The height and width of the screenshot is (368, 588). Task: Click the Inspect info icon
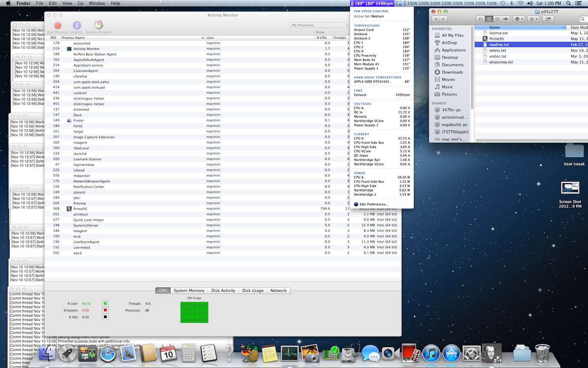pos(77,25)
